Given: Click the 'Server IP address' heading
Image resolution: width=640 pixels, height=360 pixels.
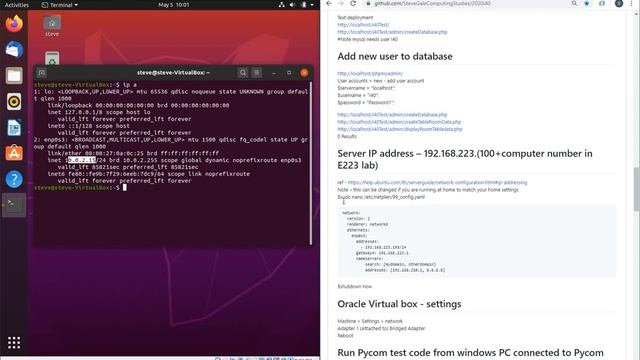Looking at the screenshot, I should [464, 160].
